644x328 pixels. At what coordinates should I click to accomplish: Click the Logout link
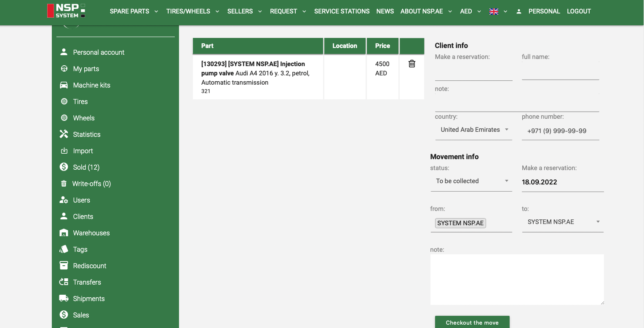[579, 11]
